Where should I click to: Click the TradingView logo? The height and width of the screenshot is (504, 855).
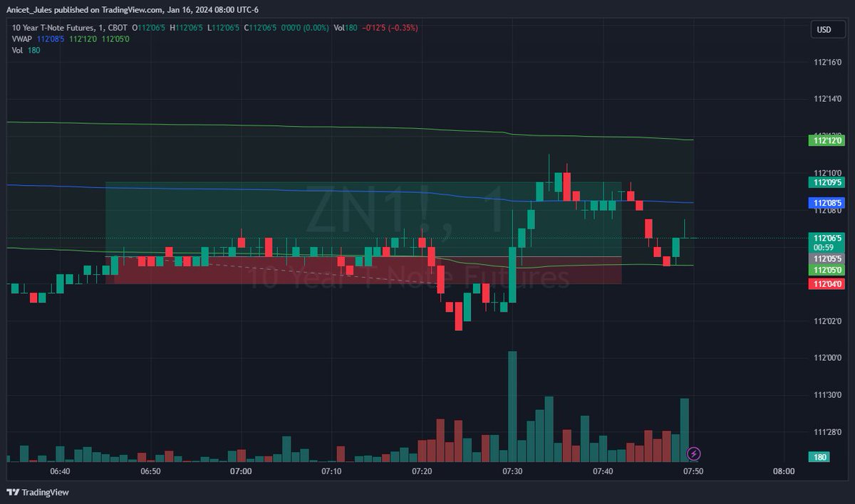37,492
